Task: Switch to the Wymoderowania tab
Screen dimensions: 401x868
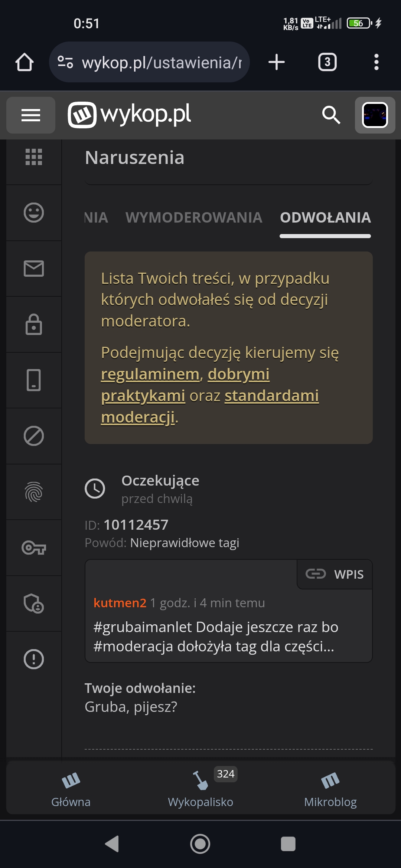Action: (194, 218)
